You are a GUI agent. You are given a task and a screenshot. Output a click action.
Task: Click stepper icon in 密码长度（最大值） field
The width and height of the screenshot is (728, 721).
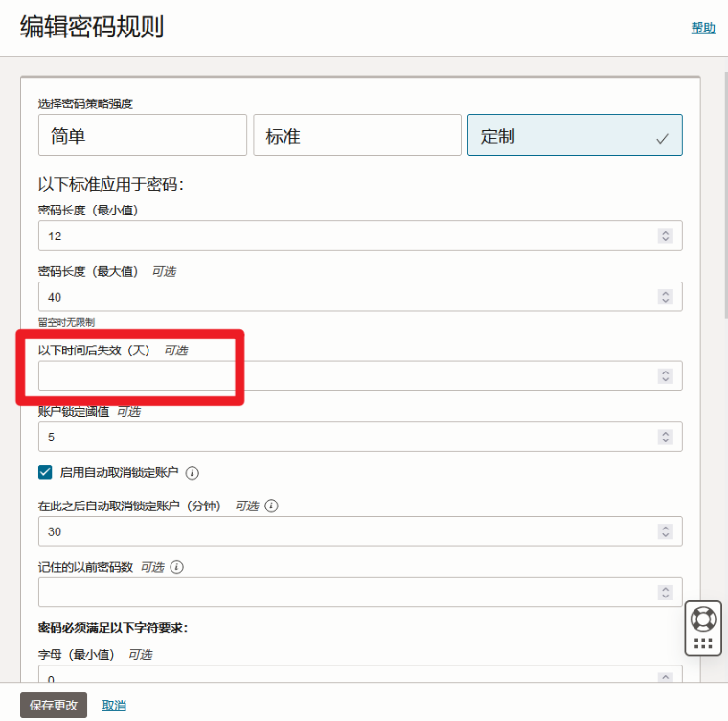point(665,297)
